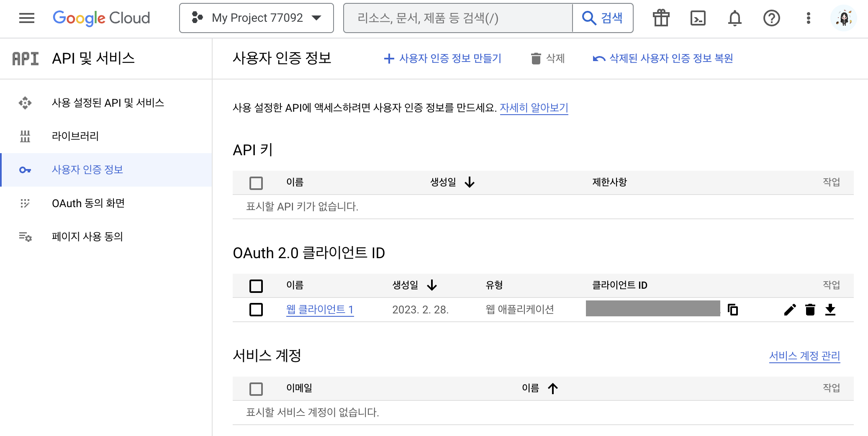This screenshot has width=868, height=436.
Task: Delete 웹 클라이언트 1 using row trash icon
Action: pyautogui.click(x=810, y=310)
